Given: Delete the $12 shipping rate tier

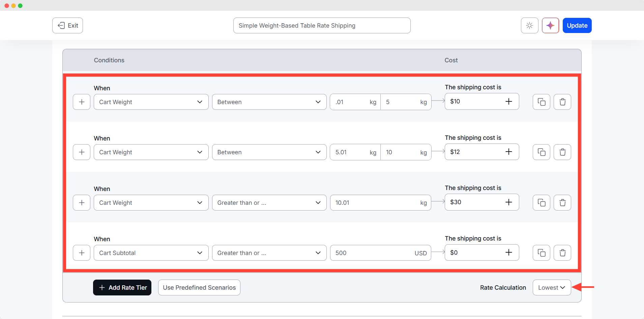Looking at the screenshot, I should pos(562,152).
